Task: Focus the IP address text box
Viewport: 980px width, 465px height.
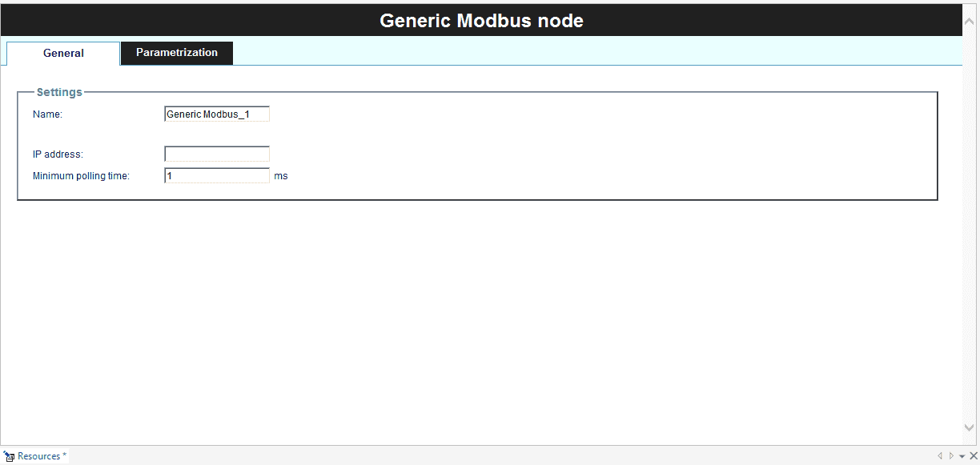Action: (x=217, y=154)
